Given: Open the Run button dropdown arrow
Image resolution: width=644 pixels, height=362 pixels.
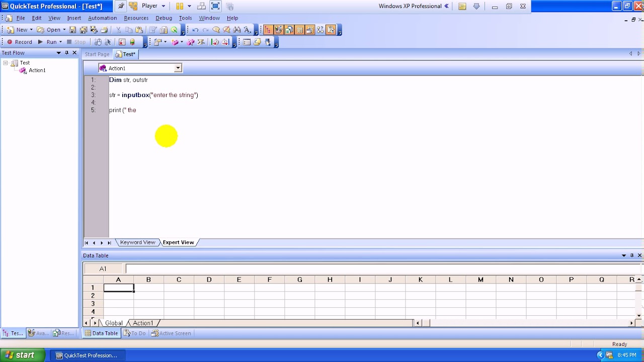Looking at the screenshot, I should (x=60, y=42).
